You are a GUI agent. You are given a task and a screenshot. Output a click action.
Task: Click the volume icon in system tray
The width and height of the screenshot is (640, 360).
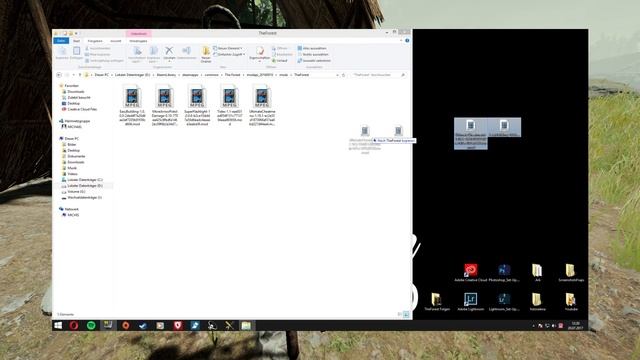pyautogui.click(x=554, y=326)
